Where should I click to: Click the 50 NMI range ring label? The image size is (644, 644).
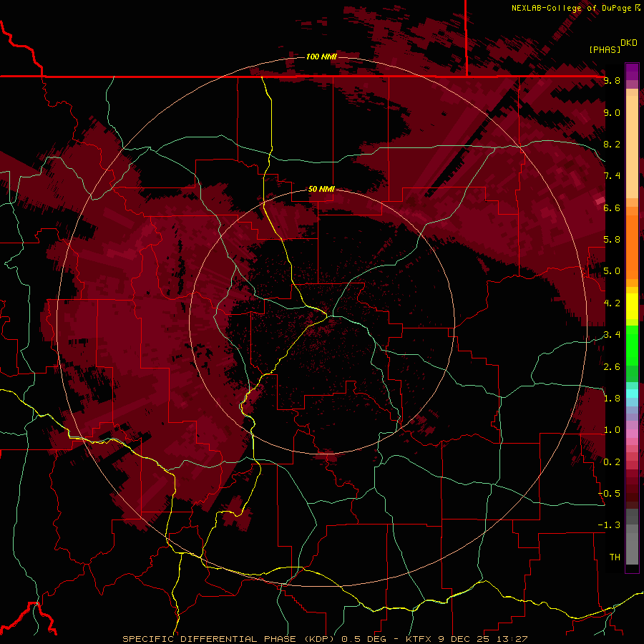[321, 189]
